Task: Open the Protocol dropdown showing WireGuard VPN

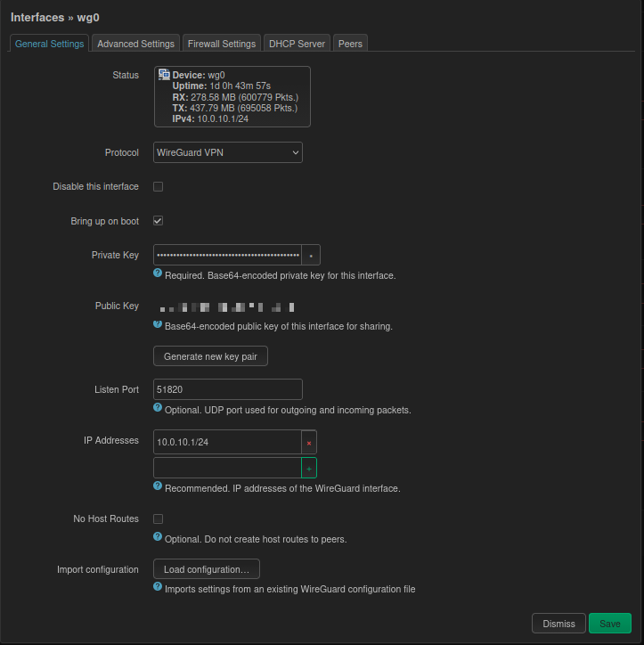Action: 228,152
